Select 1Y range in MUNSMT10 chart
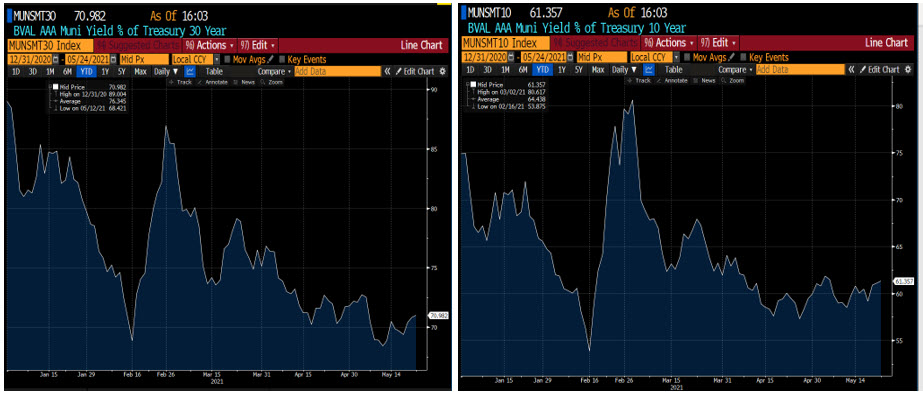 tap(562, 69)
